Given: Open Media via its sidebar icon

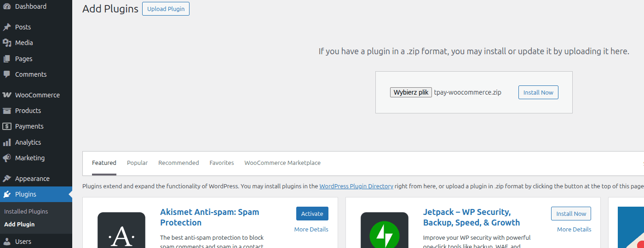Looking at the screenshot, I should pos(7,43).
